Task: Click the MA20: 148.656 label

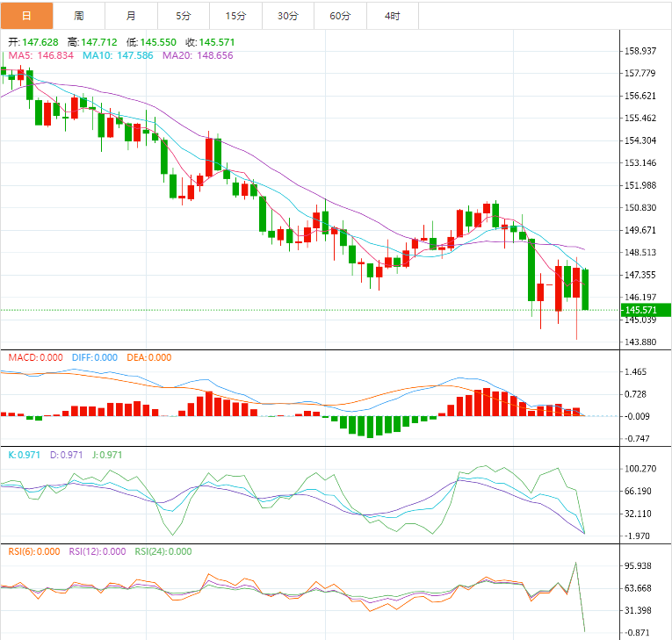Action: [x=198, y=55]
